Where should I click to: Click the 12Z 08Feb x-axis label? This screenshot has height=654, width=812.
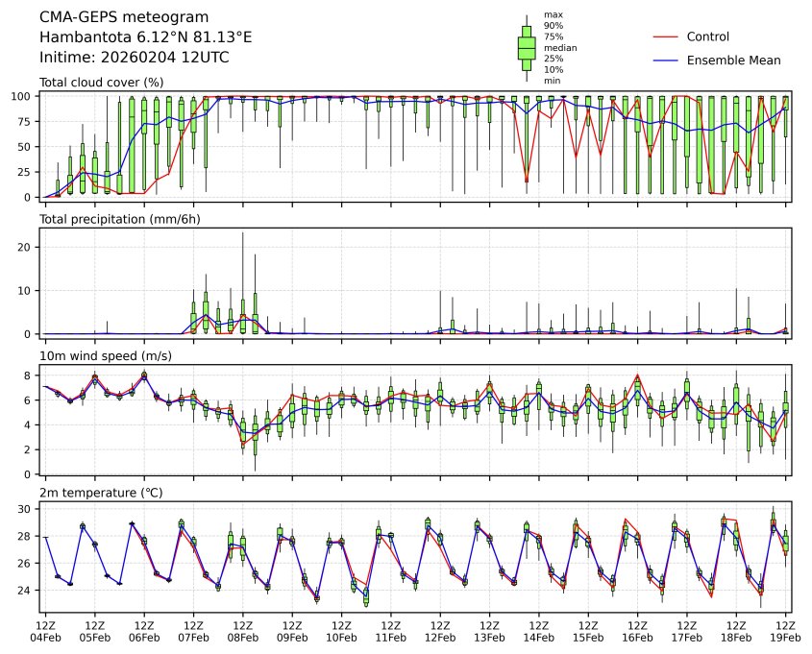(x=243, y=631)
